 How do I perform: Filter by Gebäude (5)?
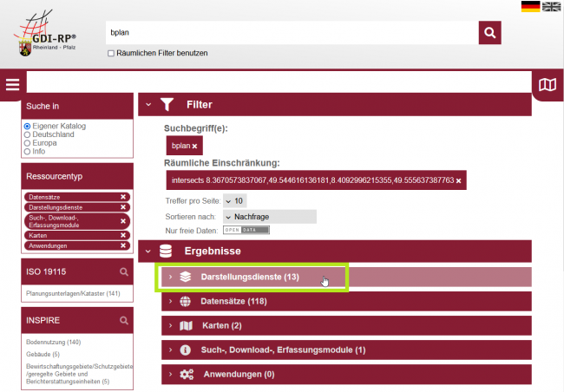[43, 355]
